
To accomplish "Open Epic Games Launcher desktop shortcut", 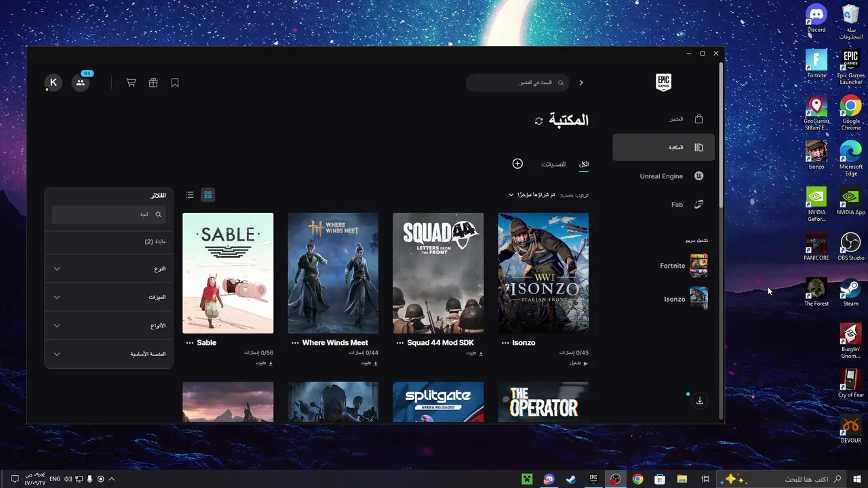I will click(850, 67).
